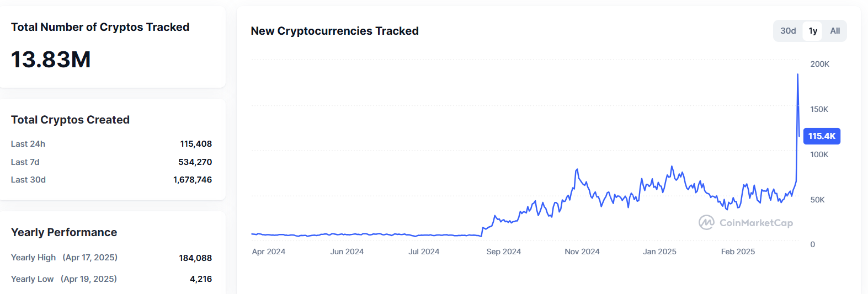868x294 pixels.
Task: Click the 13.83M total cryptos figure
Action: (x=51, y=60)
